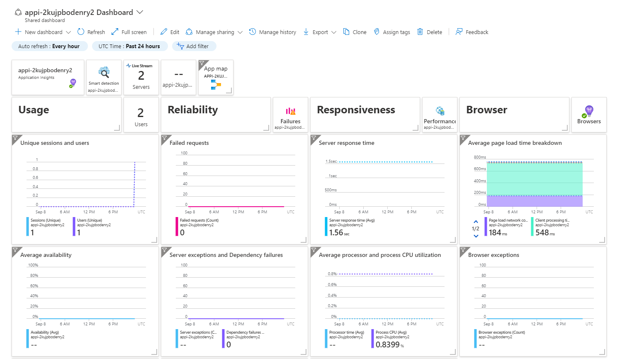Open Manage sharing icon

189,32
